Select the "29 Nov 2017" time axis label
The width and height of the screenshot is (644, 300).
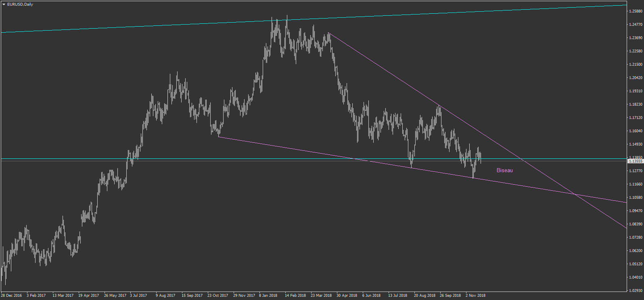[x=244, y=296]
